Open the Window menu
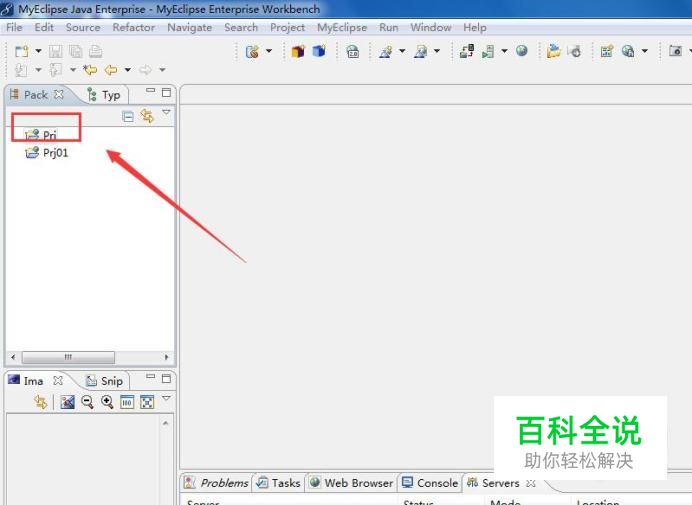The image size is (692, 505). tap(431, 27)
